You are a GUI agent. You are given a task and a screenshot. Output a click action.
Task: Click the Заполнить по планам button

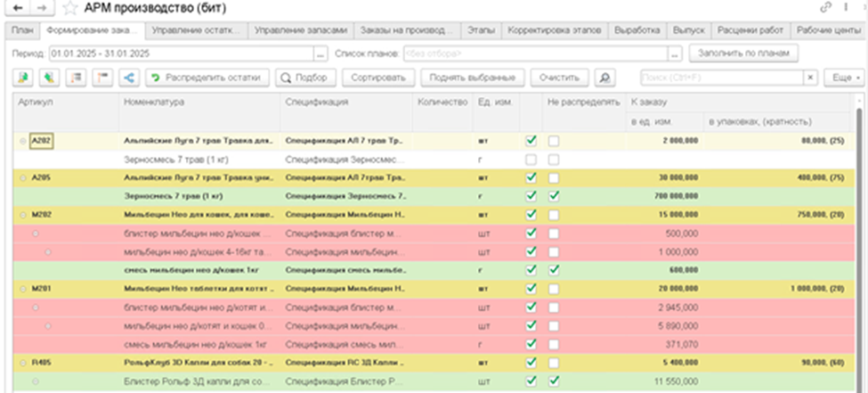click(x=743, y=53)
